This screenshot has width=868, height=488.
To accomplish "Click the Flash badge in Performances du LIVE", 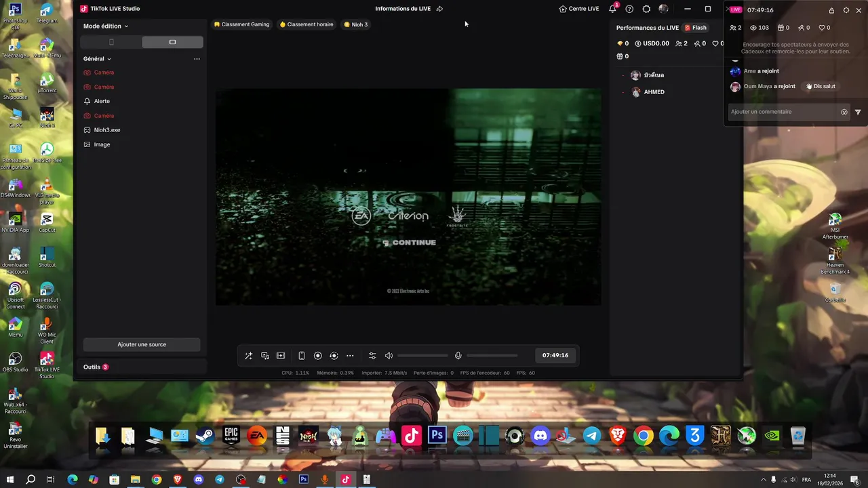I will pos(696,28).
